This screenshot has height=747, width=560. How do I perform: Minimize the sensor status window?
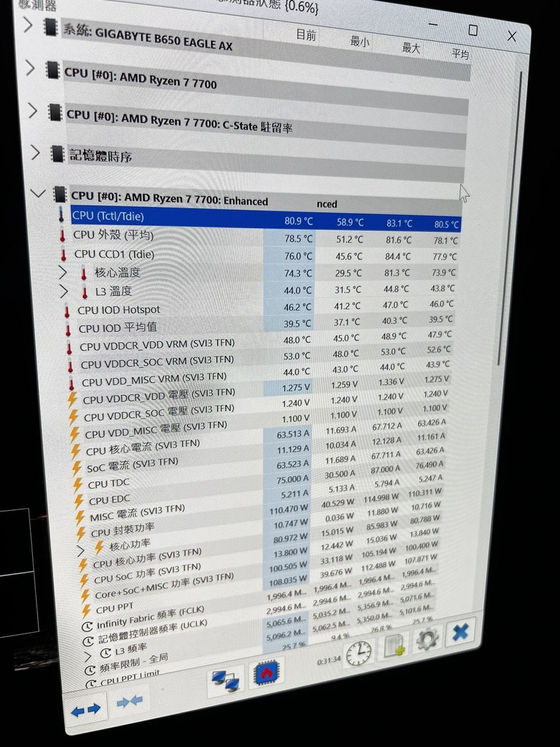pos(433,24)
